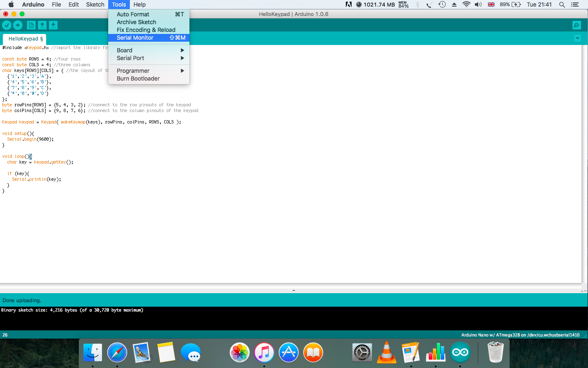Click the 'Done uploading.' status message
This screenshot has width=588, height=368.
(x=22, y=300)
